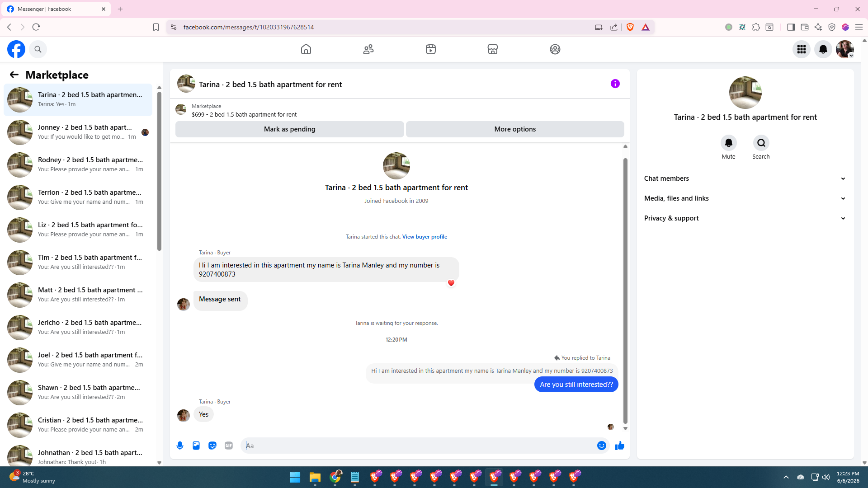Screen dimensions: 868x488
Task: Click the back arrow beside Marketplace
Action: point(14,75)
